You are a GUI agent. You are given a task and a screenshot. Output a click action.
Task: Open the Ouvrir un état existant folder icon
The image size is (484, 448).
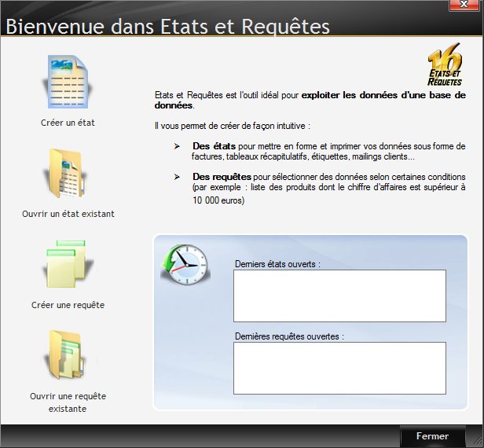click(x=67, y=174)
